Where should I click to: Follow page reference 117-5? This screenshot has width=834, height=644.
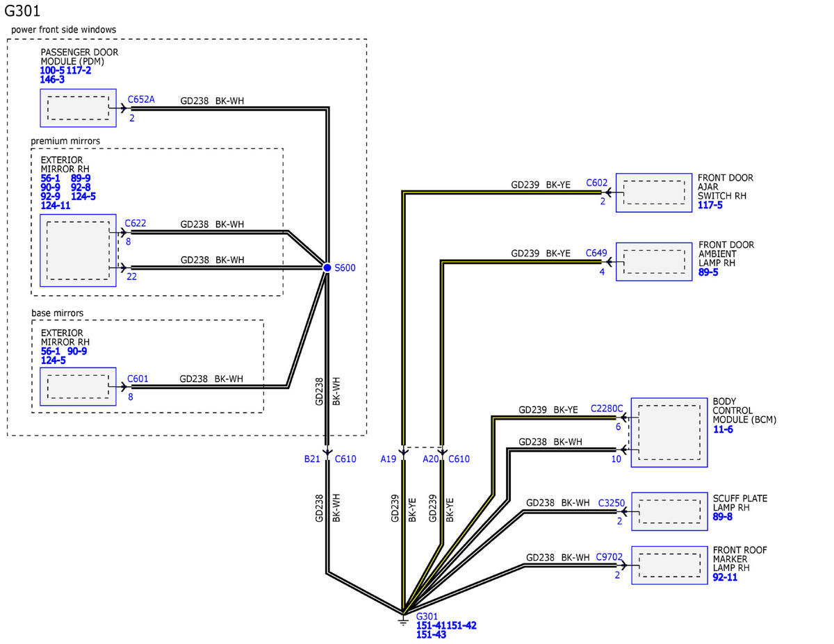click(710, 206)
